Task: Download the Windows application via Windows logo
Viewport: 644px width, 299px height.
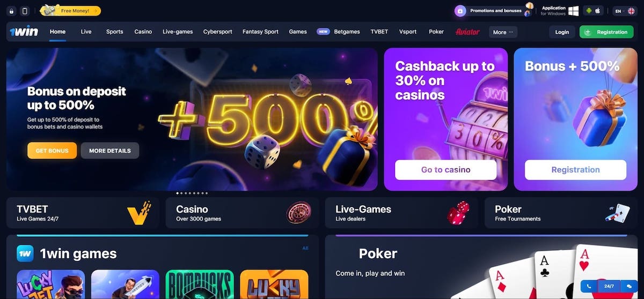Action: click(574, 11)
